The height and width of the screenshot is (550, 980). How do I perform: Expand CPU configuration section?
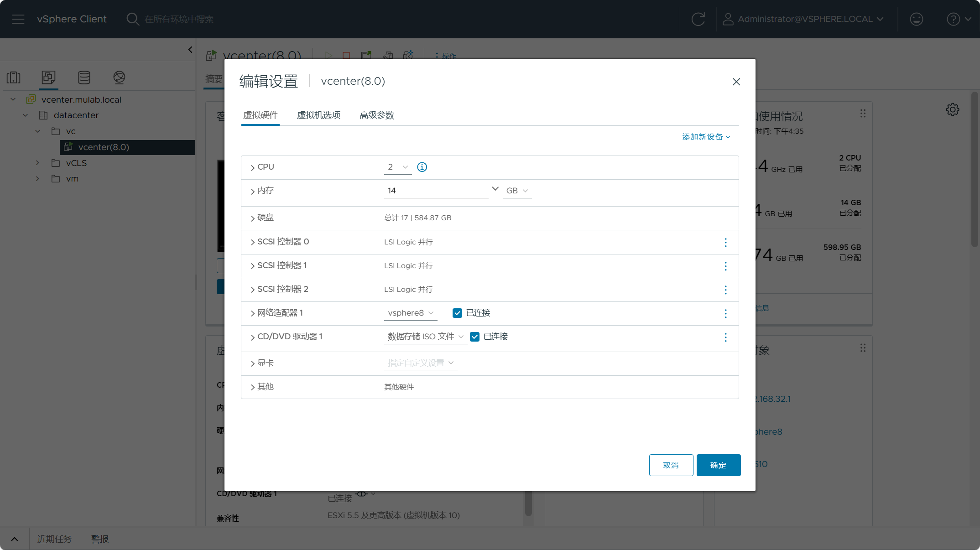(253, 166)
